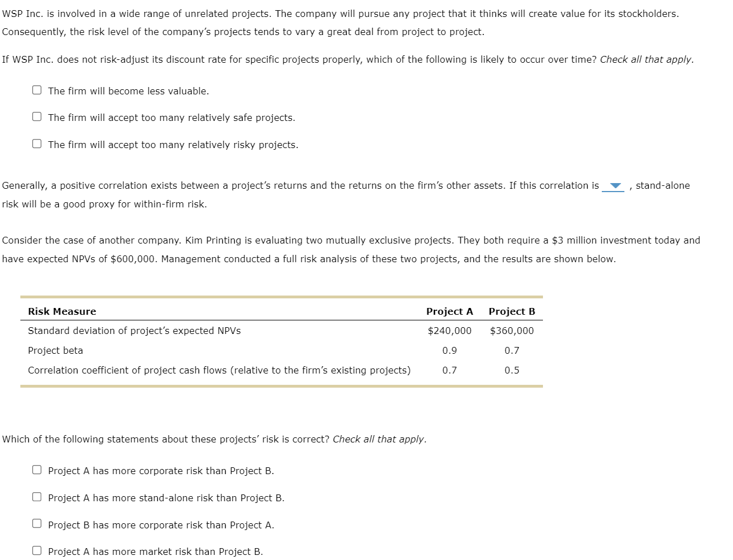Select the $240,000 standard deviation value
Image resolution: width=733 pixels, height=560 pixels.
click(x=450, y=331)
